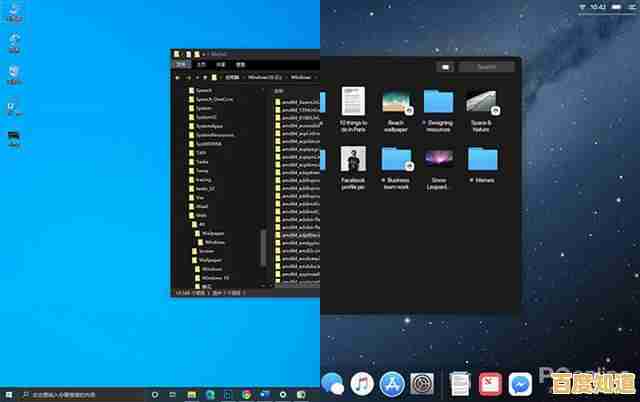640x402 pixels.
Task: Switch to the 主页 ribbon tab
Action: pyautogui.click(x=201, y=64)
